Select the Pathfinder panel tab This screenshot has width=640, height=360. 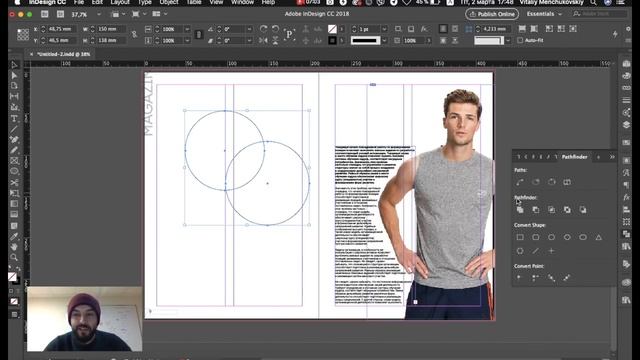point(574,157)
